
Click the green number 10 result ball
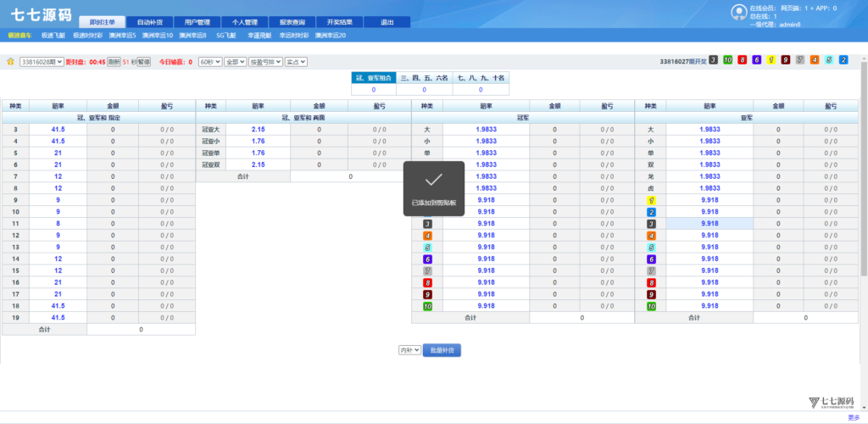tap(728, 60)
